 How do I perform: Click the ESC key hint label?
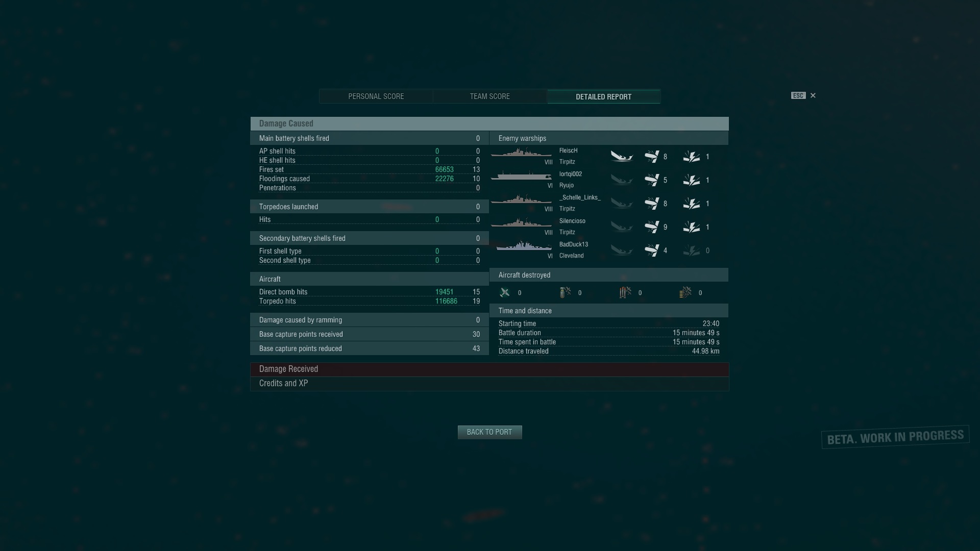(798, 95)
